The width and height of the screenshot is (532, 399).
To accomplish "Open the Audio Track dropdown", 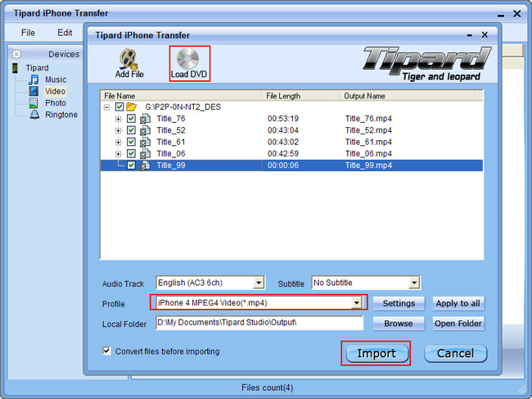I will tap(259, 283).
